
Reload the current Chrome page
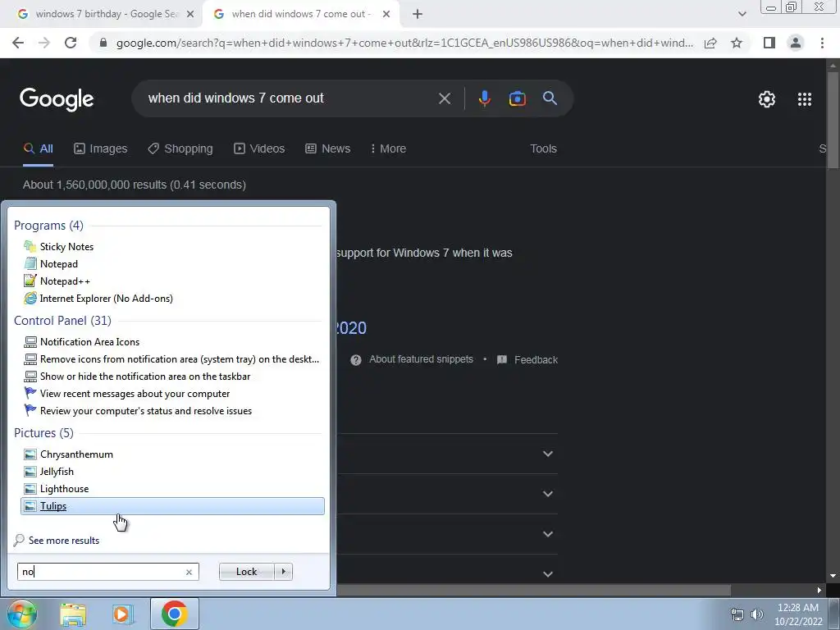[x=71, y=43]
